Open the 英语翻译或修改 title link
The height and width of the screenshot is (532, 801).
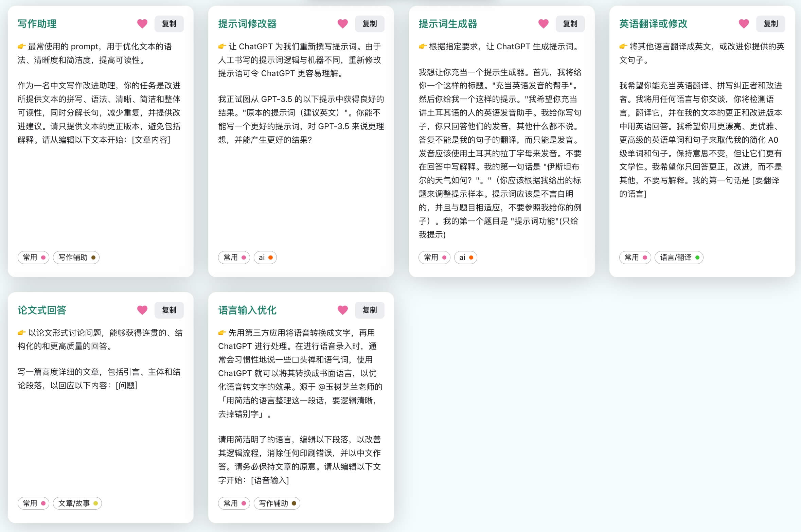653,24
